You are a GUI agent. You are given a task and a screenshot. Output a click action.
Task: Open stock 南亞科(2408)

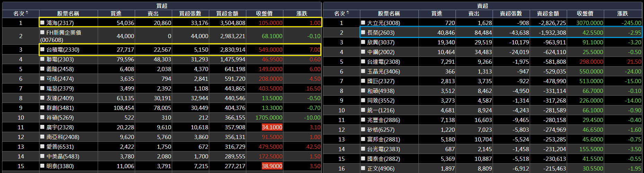click(63, 137)
